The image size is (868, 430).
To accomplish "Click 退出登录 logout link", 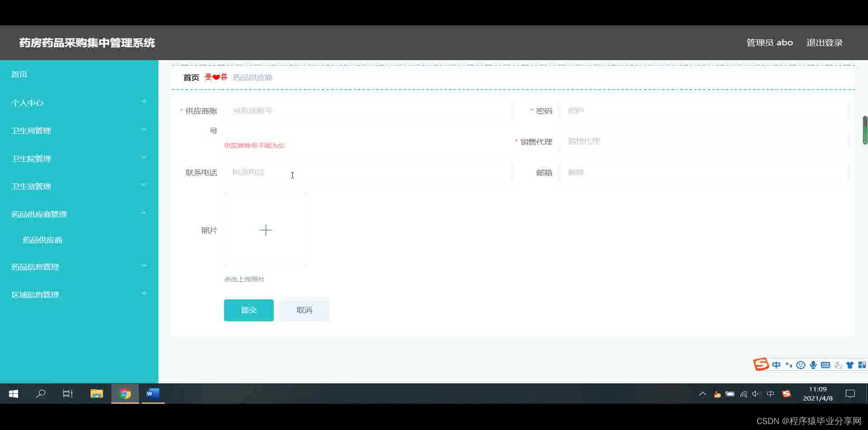I will pyautogui.click(x=825, y=43).
